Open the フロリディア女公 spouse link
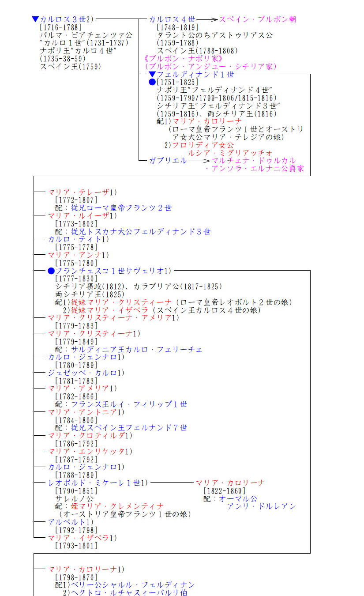Image resolution: width=364 pixels, height=596 pixels. [203, 145]
